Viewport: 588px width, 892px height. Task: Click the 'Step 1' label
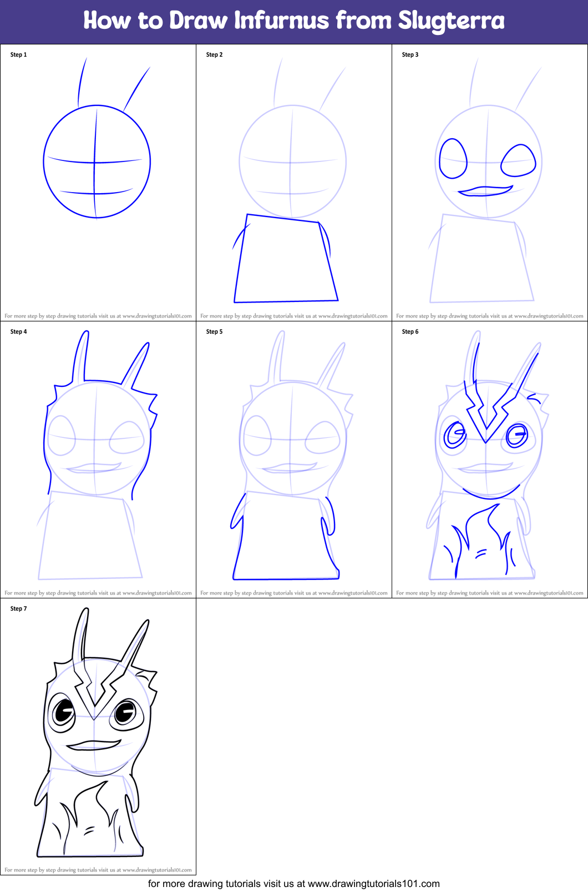(18, 54)
